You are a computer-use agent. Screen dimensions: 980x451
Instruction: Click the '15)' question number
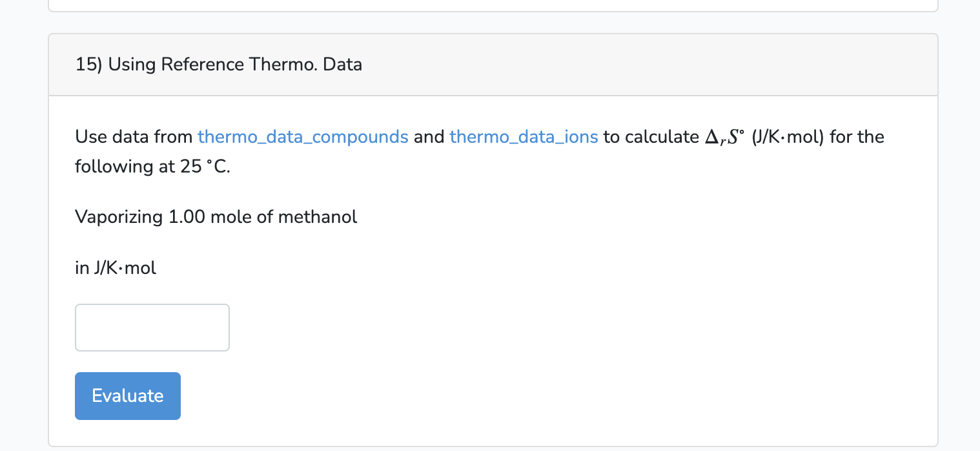(x=88, y=65)
